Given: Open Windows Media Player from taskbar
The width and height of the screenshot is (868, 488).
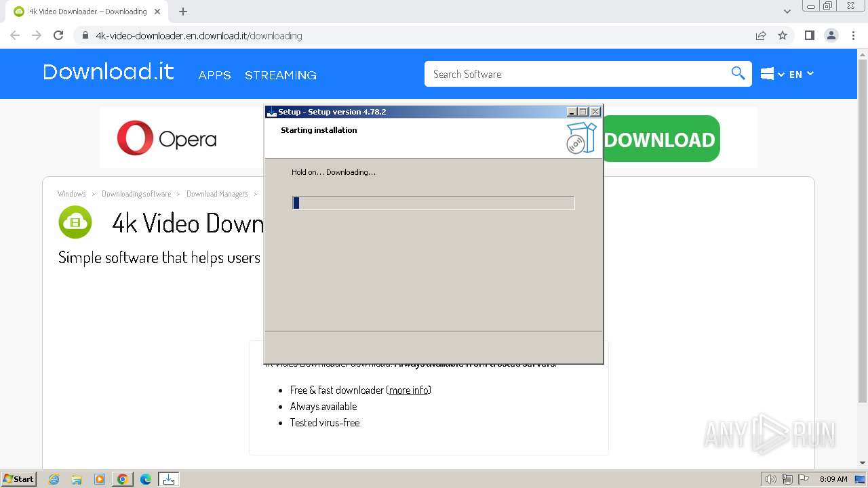Looking at the screenshot, I should 100,479.
